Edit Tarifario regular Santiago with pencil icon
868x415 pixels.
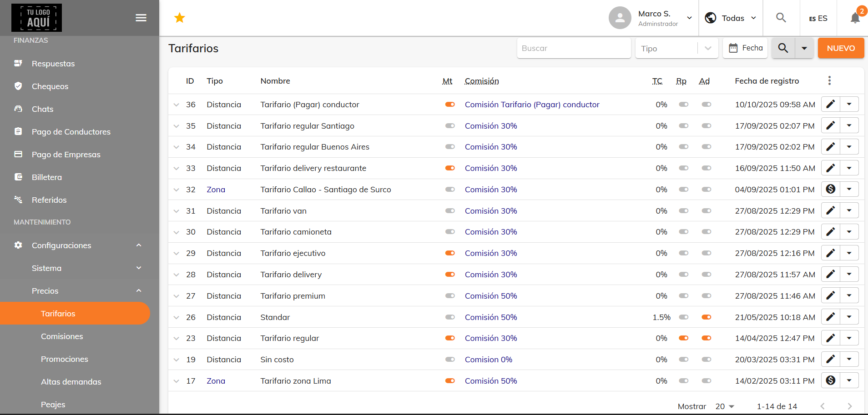(x=831, y=125)
